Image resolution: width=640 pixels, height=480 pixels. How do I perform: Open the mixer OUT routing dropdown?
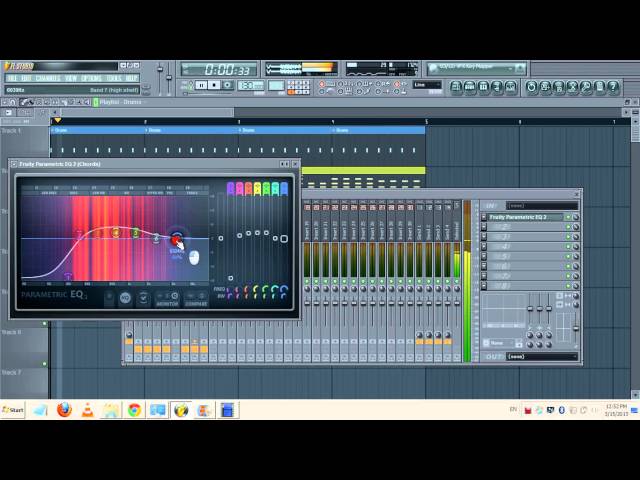542,357
